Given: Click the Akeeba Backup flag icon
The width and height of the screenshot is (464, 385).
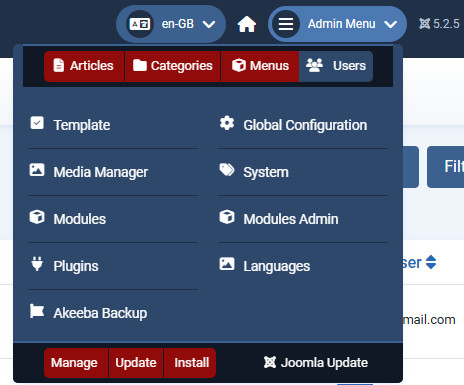Looking at the screenshot, I should (x=37, y=311).
